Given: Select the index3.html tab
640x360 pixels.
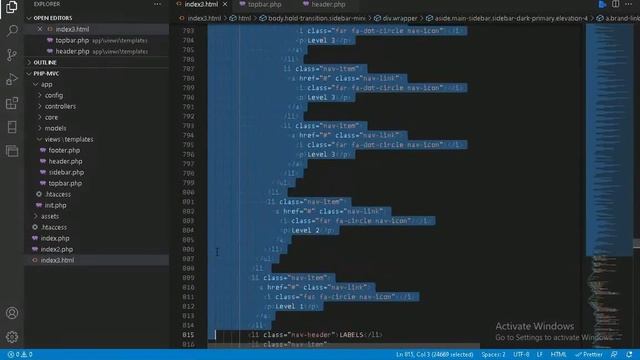Looking at the screenshot, I should tap(201, 4).
